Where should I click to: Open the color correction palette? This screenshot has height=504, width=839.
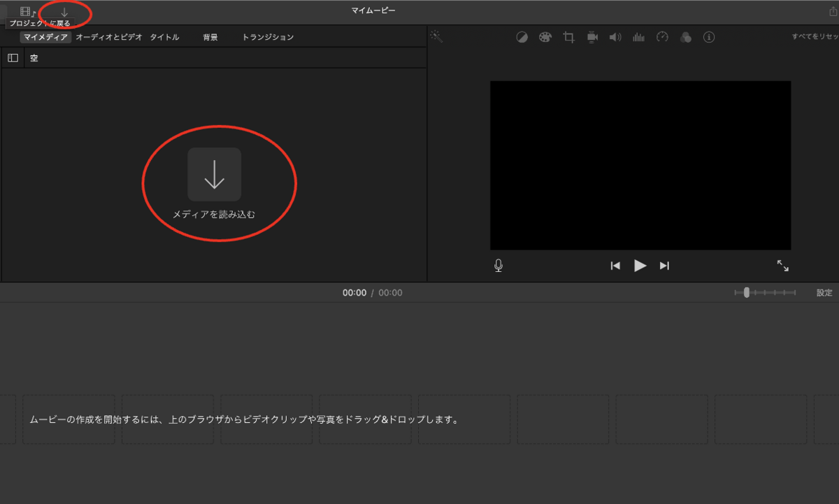coord(545,37)
